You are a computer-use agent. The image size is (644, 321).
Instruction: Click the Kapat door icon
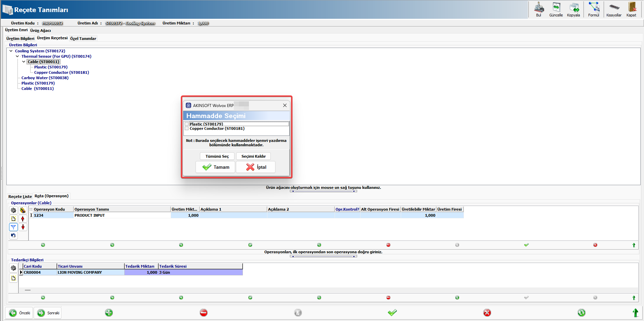tap(631, 9)
